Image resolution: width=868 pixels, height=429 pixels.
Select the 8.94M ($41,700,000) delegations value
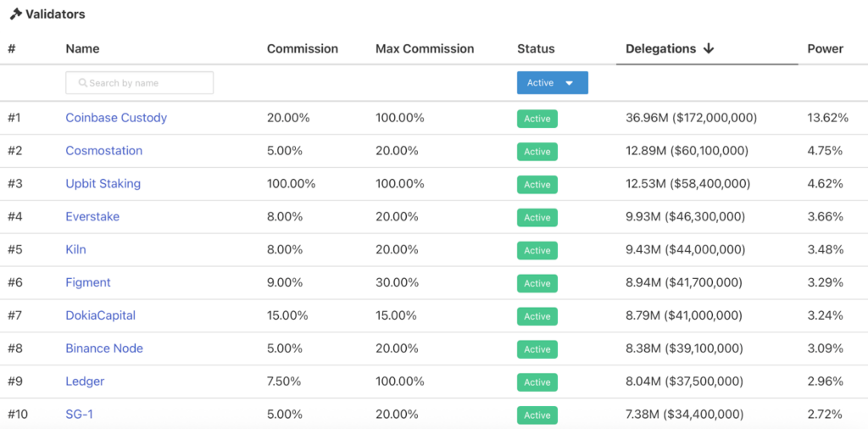tap(684, 282)
